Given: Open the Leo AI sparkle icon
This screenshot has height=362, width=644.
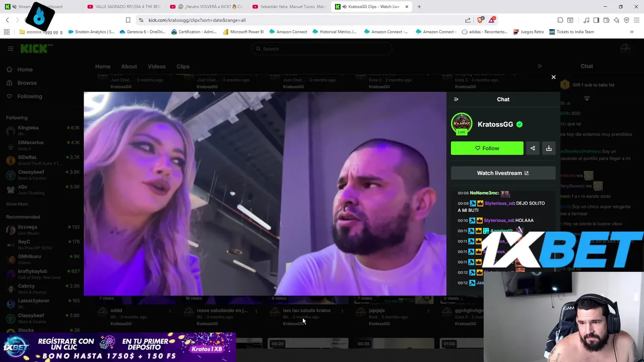Looking at the screenshot, I should pyautogui.click(x=616, y=20).
